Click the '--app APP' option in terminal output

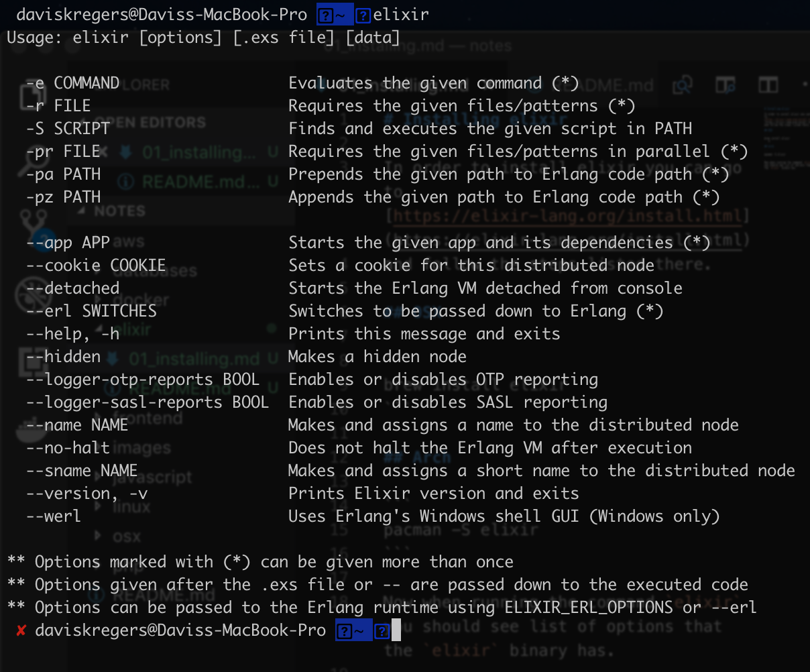tap(68, 243)
